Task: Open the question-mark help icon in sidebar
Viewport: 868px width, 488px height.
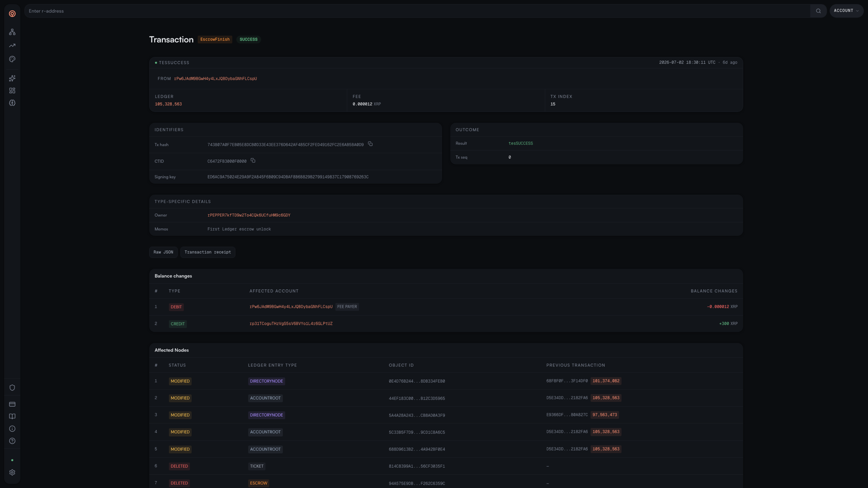Action: pyautogui.click(x=12, y=441)
